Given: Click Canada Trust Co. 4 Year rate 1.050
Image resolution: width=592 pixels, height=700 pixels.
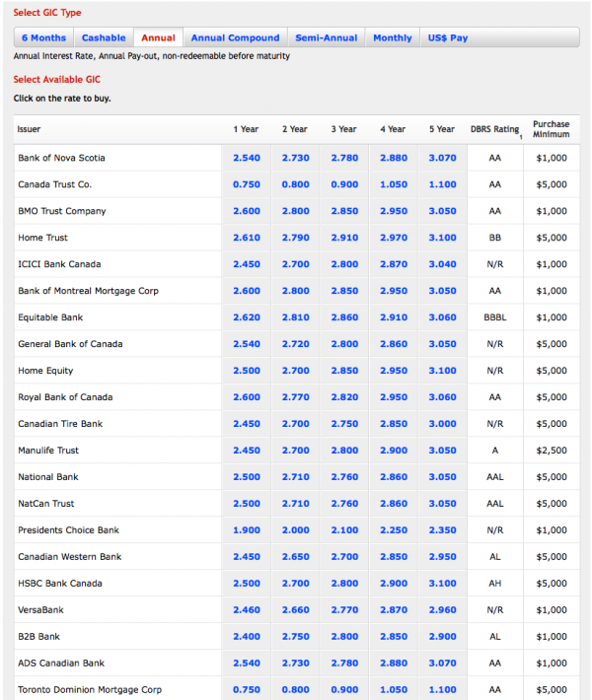Looking at the screenshot, I should [x=394, y=184].
